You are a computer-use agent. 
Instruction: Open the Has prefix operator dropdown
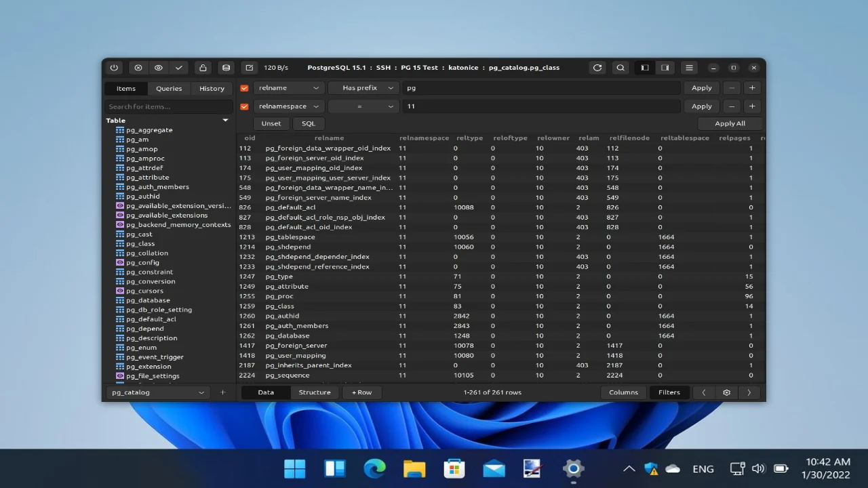pyautogui.click(x=363, y=88)
